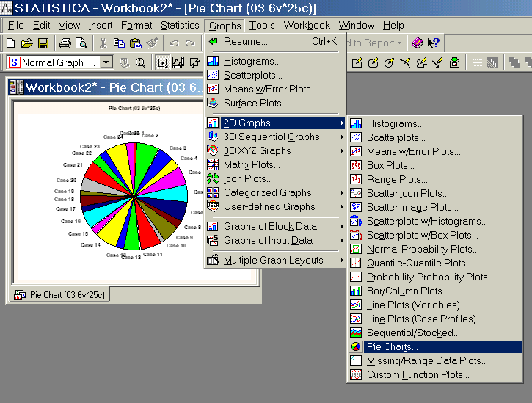This screenshot has height=403, width=532.
Task: Click the Sequential/Stacked icon in submenu
Action: point(356,333)
